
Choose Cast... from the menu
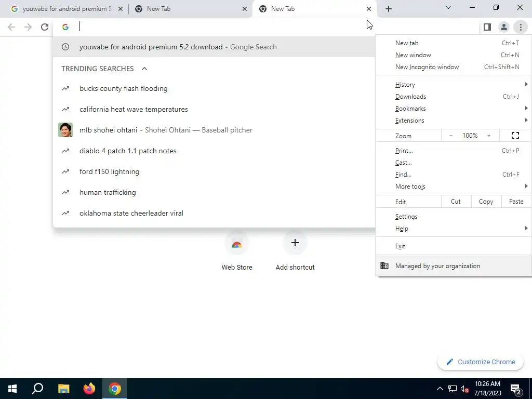[x=454, y=163]
